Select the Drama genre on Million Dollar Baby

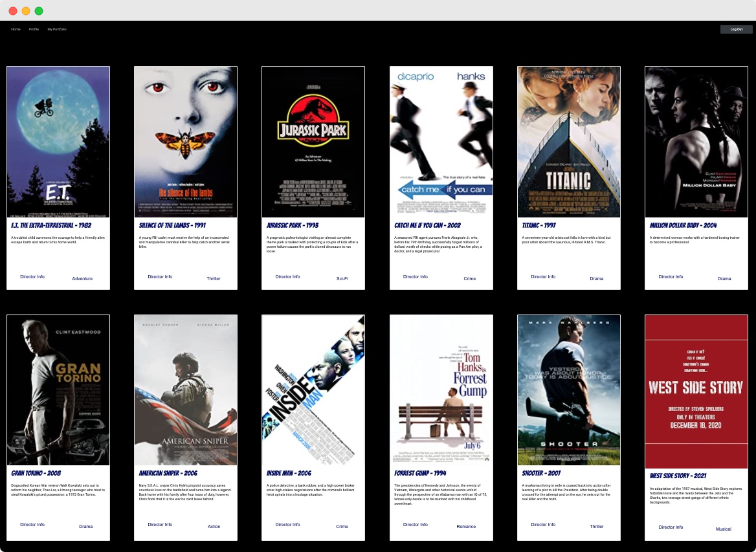[x=724, y=279]
